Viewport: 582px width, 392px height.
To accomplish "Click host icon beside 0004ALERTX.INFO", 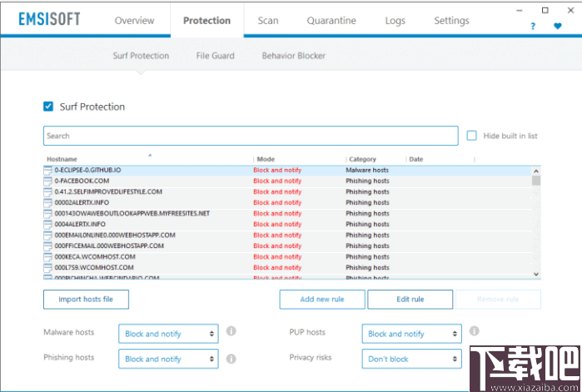I will pos(48,225).
